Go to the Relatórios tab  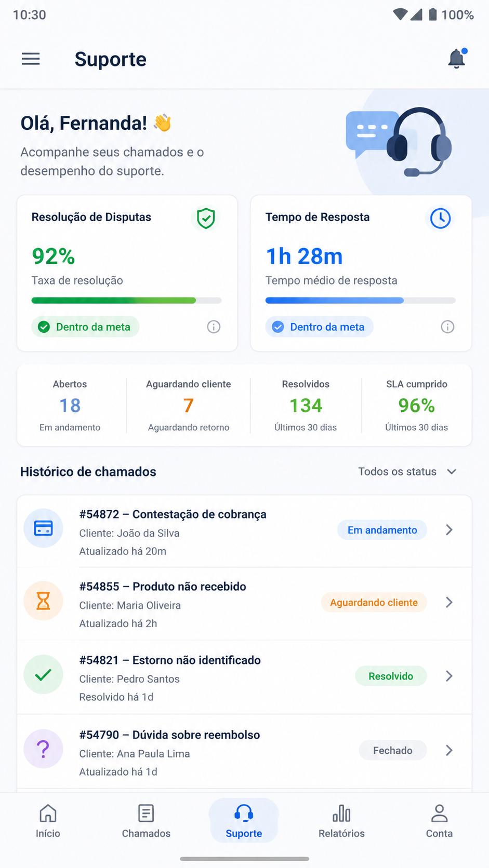(341, 821)
